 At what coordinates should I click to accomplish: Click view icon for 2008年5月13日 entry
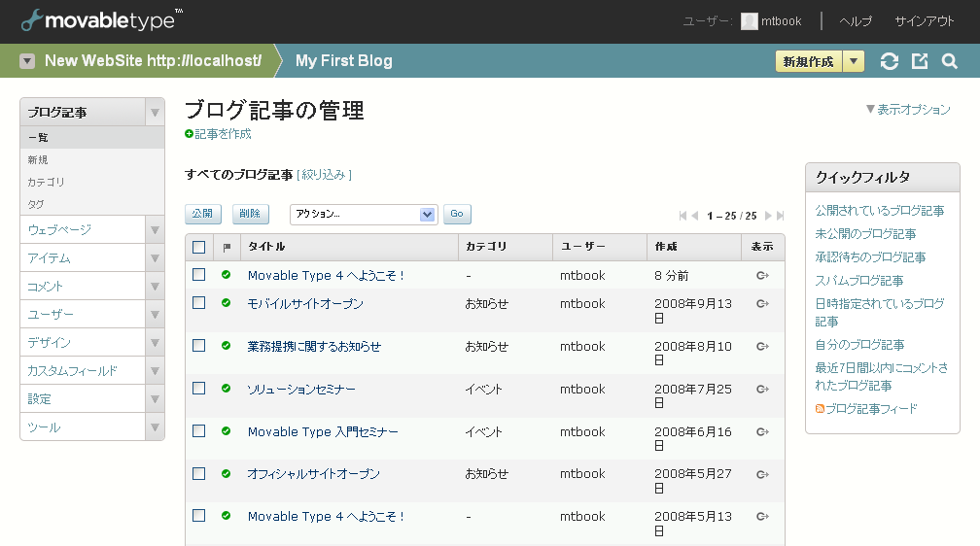[x=762, y=517]
